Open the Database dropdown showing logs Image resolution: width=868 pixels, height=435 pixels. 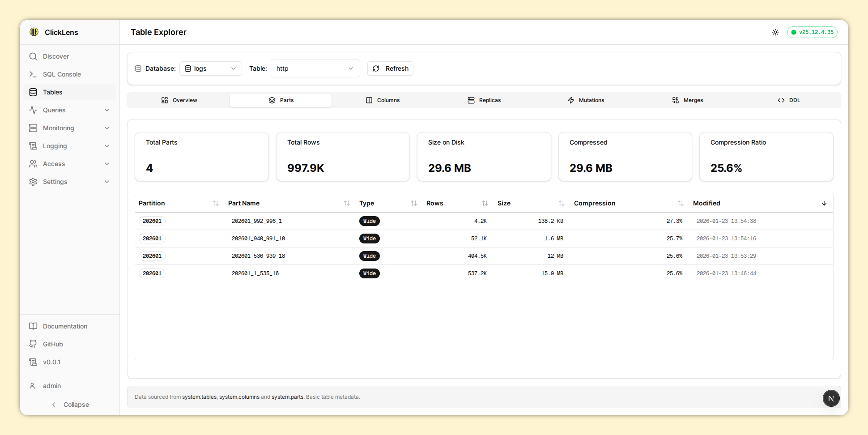[210, 68]
